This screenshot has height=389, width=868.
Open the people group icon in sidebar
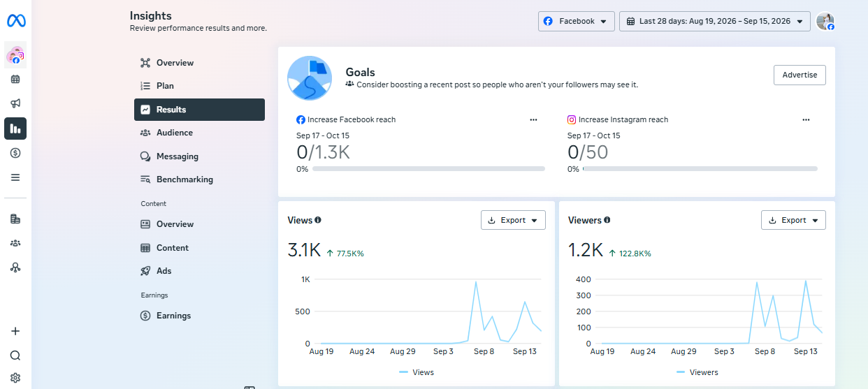(15, 243)
